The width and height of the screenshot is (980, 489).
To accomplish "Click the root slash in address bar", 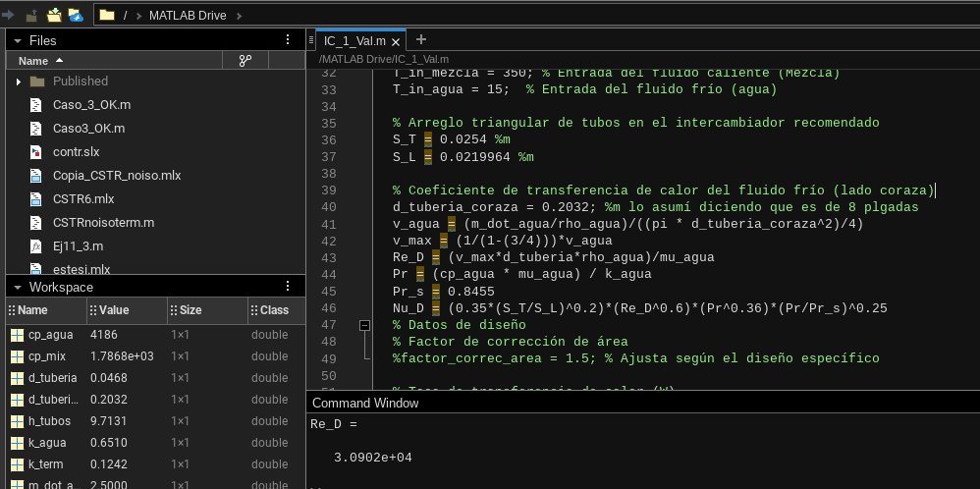I will pyautogui.click(x=125, y=16).
